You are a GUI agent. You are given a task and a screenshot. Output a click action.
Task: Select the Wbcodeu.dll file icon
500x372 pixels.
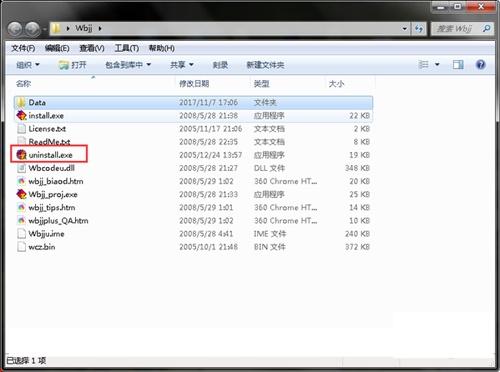coord(21,168)
